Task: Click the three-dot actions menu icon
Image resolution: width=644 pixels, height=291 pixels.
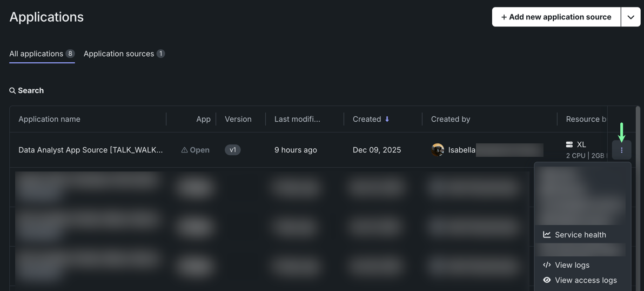Action: pyautogui.click(x=621, y=150)
